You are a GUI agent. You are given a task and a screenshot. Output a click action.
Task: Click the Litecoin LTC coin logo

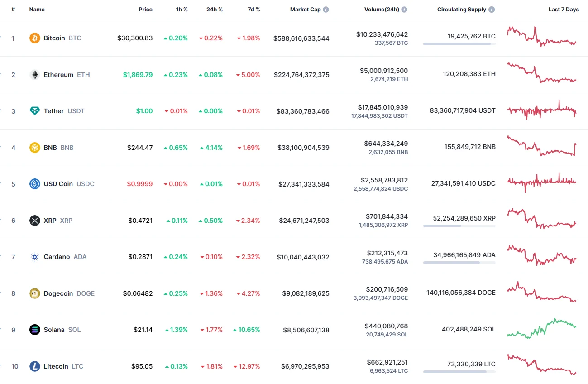[x=34, y=366]
